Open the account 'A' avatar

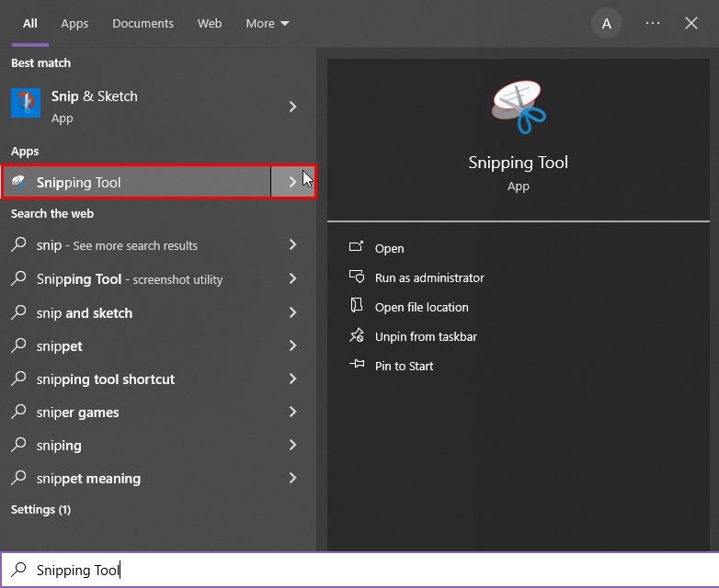click(x=606, y=23)
